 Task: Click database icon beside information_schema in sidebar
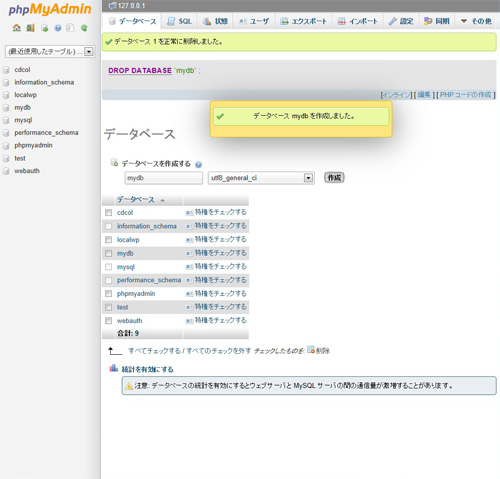click(6, 83)
